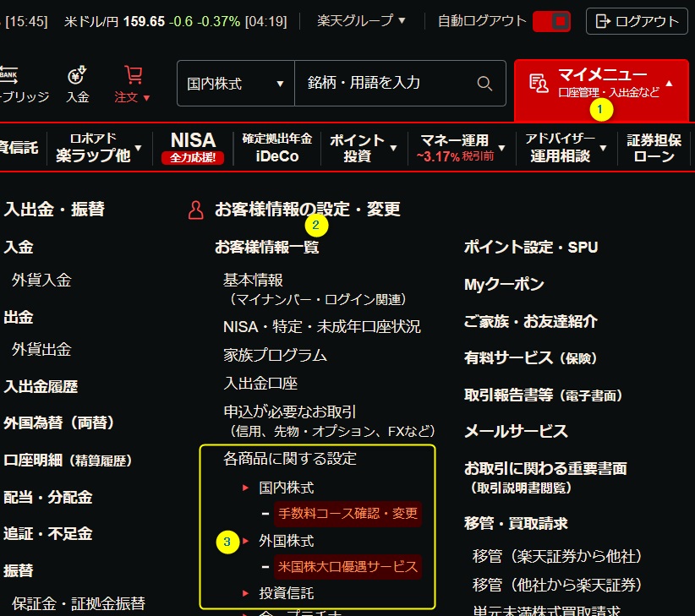
Task: Expand the マネー運用 menu
Action: point(460,148)
